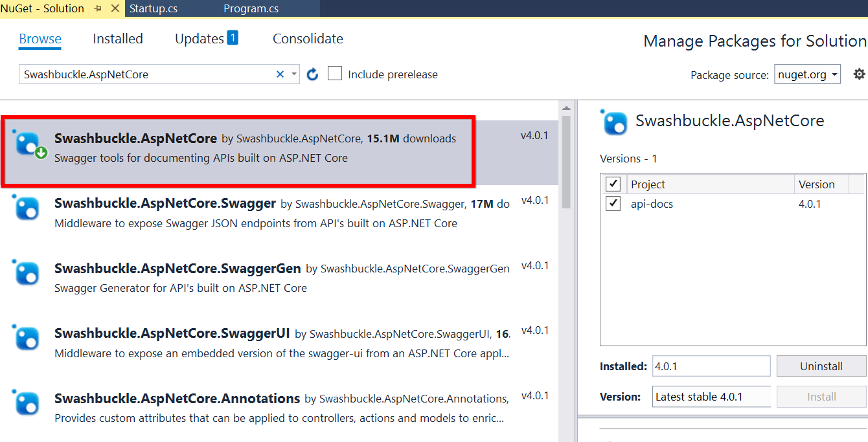Toggle the select-all Project header checkbox
This screenshot has height=442, width=868.
click(x=612, y=184)
